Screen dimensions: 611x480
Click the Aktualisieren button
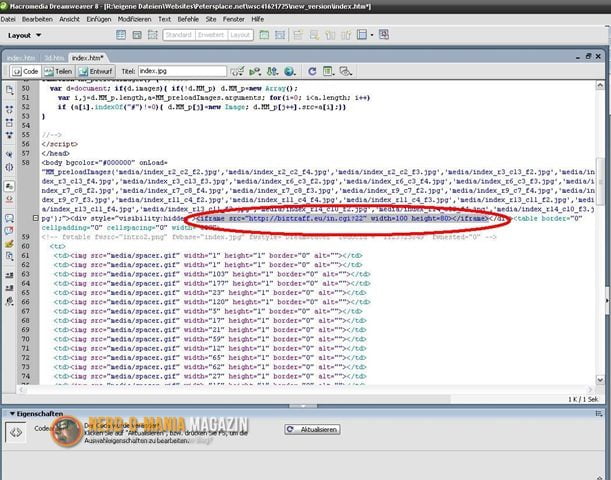(312, 429)
